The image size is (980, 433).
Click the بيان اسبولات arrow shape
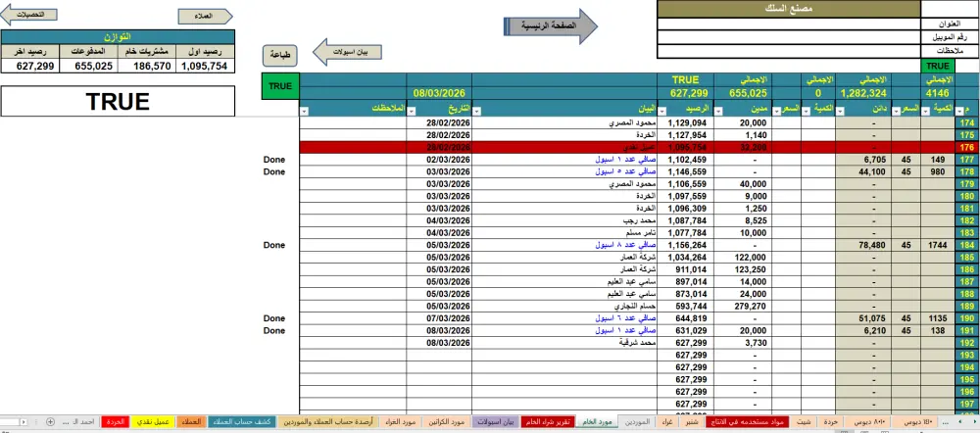click(x=347, y=52)
